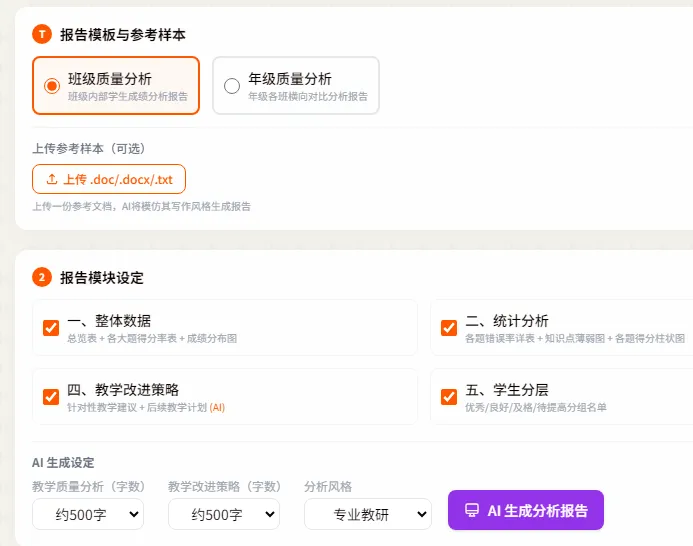Image resolution: width=693 pixels, height=546 pixels.
Task: Click hint text 上传一份参考文档，AI将模仿其写作风格生成报告
Action: click(x=141, y=206)
